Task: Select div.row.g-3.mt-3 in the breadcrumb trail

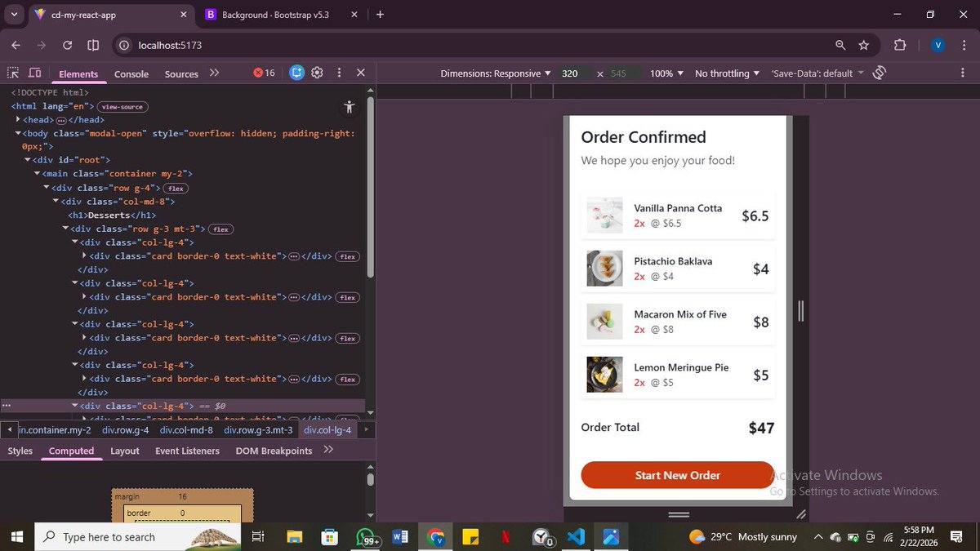Action: (258, 430)
